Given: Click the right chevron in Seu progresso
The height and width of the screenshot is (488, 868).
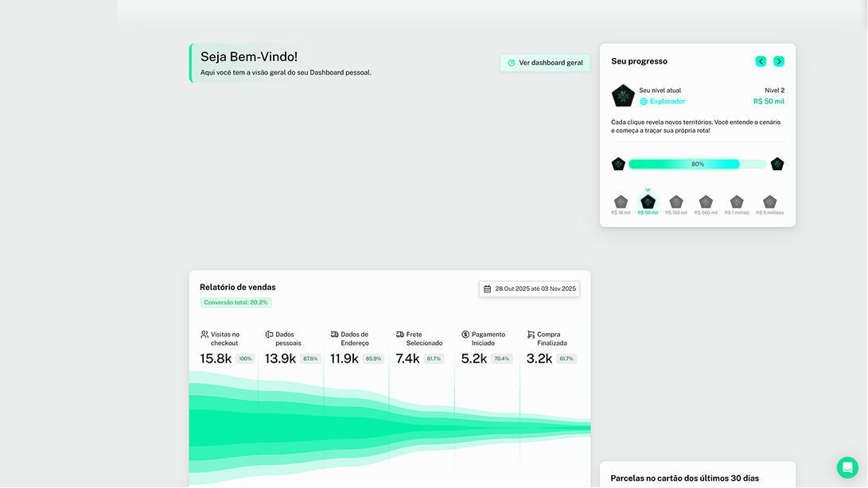Looking at the screenshot, I should click(x=779, y=60).
